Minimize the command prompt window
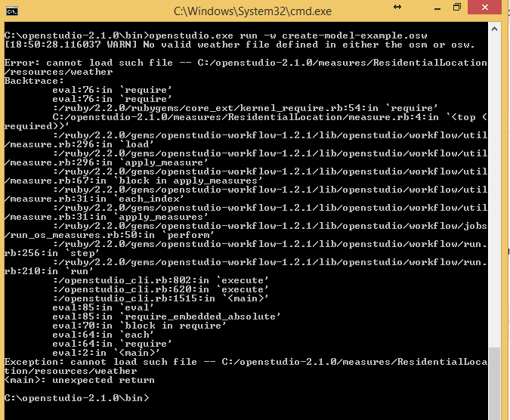 click(x=437, y=8)
